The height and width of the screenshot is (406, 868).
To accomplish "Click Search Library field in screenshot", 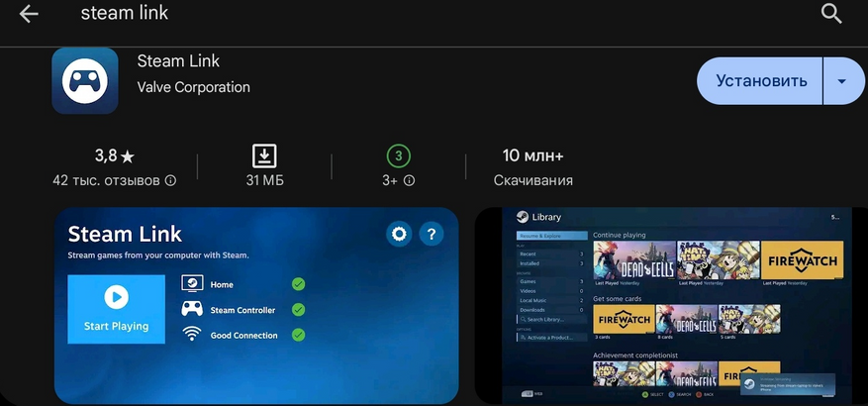I will [x=551, y=320].
